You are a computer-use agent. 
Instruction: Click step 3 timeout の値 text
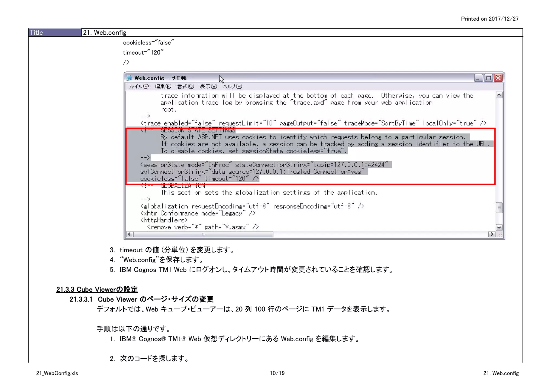pos(177,250)
